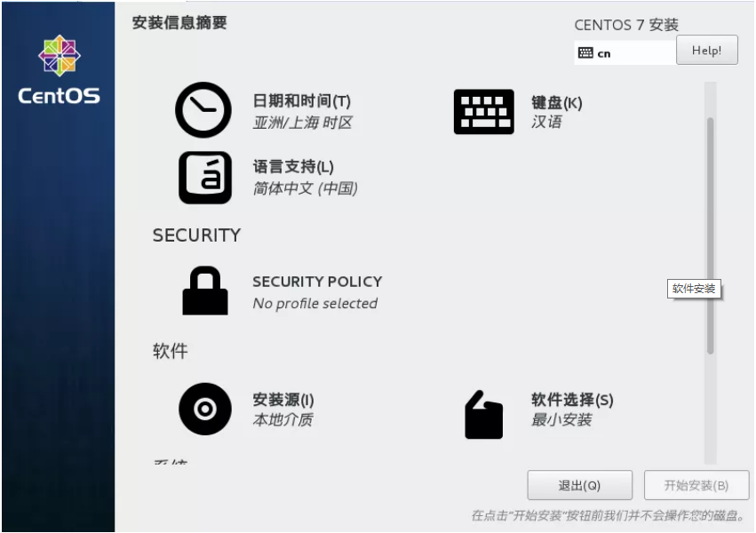The width and height of the screenshot is (756, 533).
Task: Click the vertical scrollbar thumb
Action: click(x=710, y=235)
